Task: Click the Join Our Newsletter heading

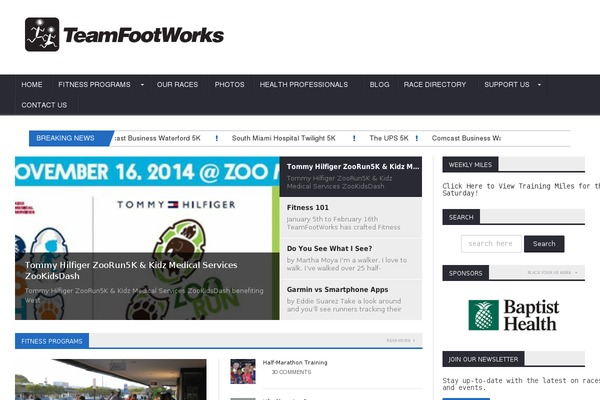Action: click(483, 359)
